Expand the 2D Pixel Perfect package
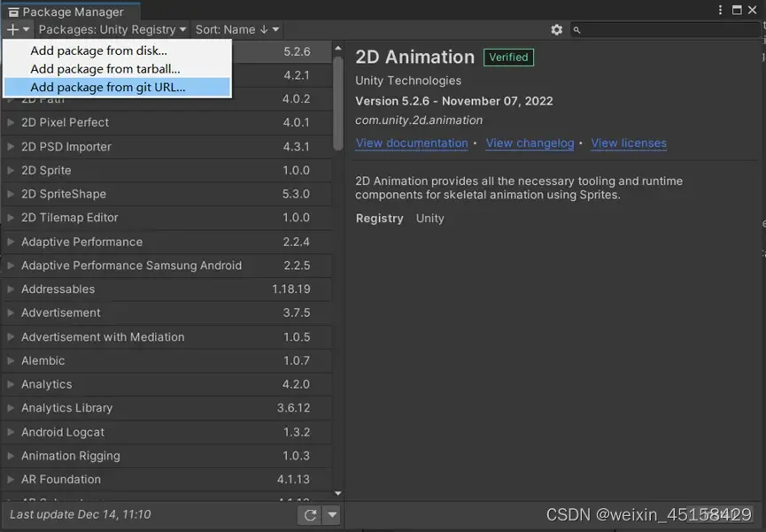Screen dimensions: 766x532 (11, 123)
